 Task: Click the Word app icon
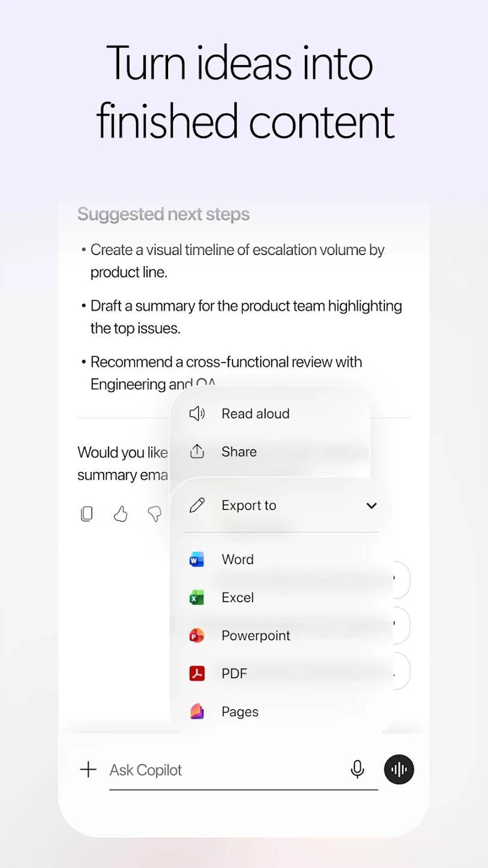tap(197, 559)
